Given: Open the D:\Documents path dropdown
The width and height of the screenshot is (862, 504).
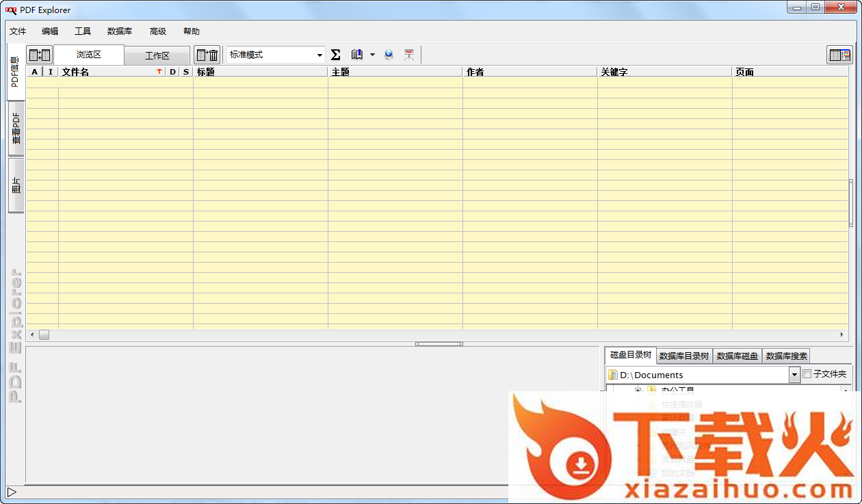Looking at the screenshot, I should click(794, 375).
